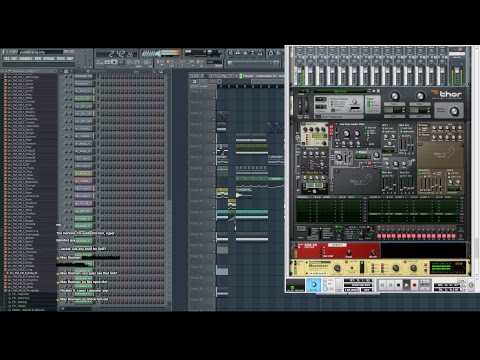The height and width of the screenshot is (360, 480).
Task: Open the CHANNELS menu in FL Studio
Action: tap(26, 59)
